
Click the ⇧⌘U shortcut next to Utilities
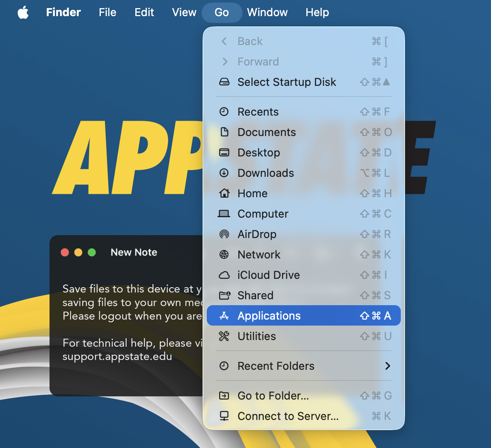[375, 336]
